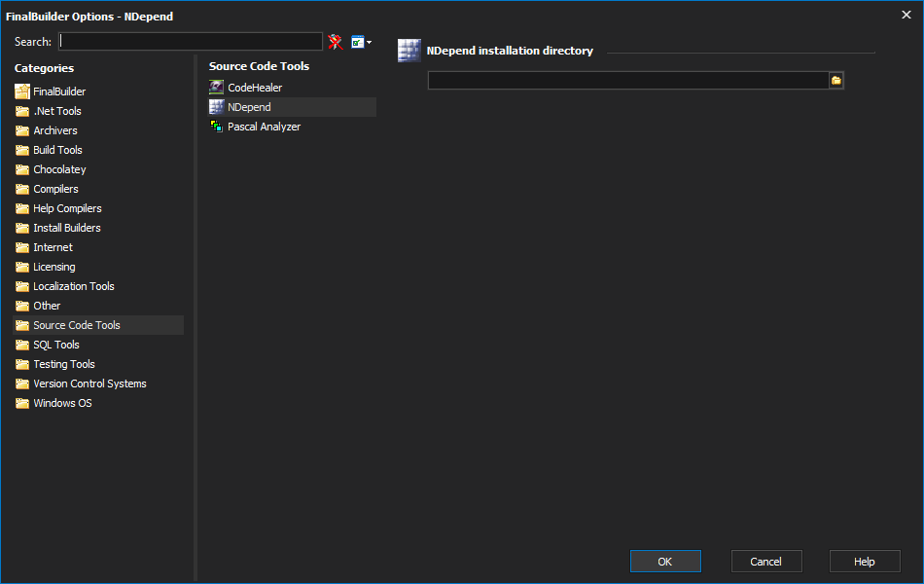This screenshot has width=924, height=584.
Task: Focus the Search input field
Action: point(191,41)
